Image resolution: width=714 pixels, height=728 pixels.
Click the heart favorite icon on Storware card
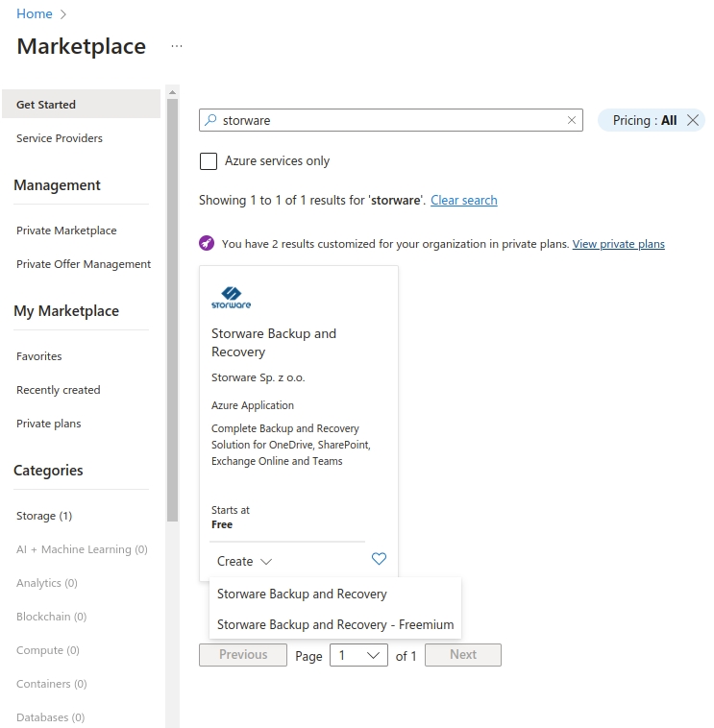tap(379, 559)
